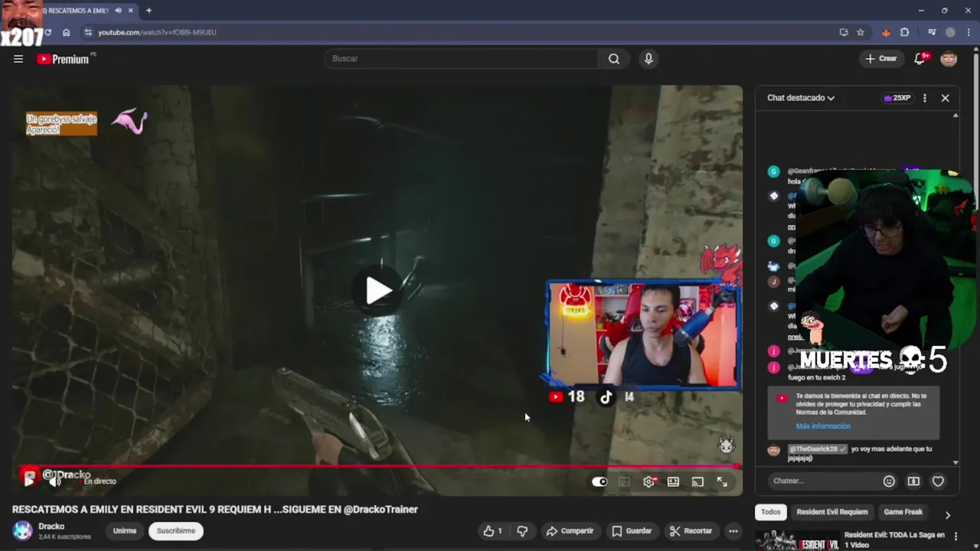Go to the browser home page
The width and height of the screenshot is (980, 551).
point(67,32)
